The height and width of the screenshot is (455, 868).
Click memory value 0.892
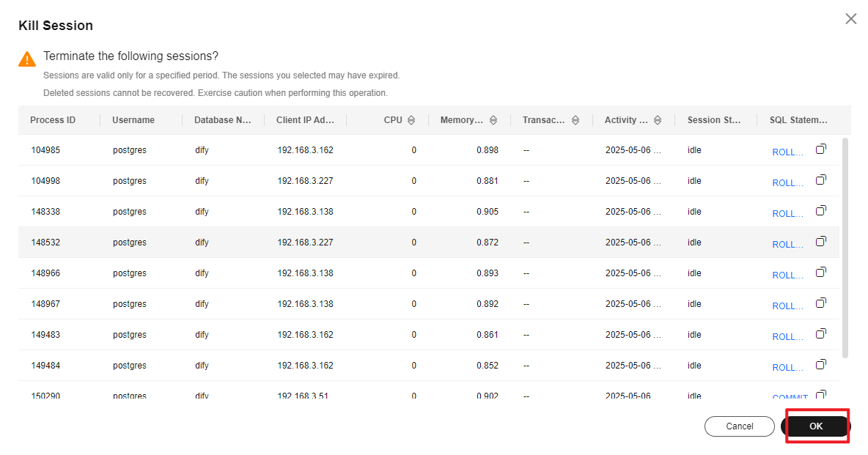pos(487,304)
